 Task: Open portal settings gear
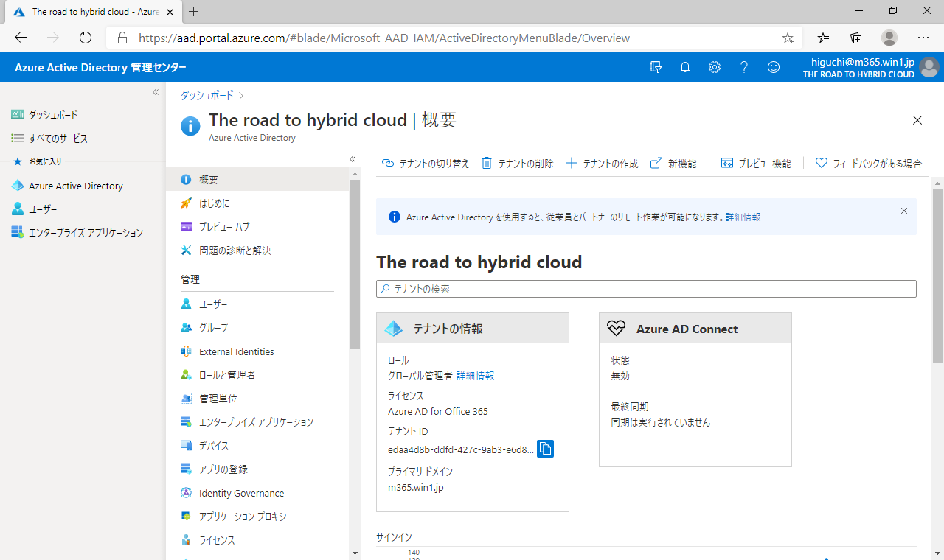(715, 67)
